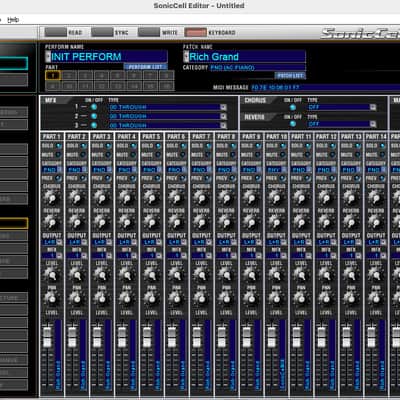Screen dimensions: 400x400
Task: Click PART 14 REVERB send knob
Action: point(375,222)
